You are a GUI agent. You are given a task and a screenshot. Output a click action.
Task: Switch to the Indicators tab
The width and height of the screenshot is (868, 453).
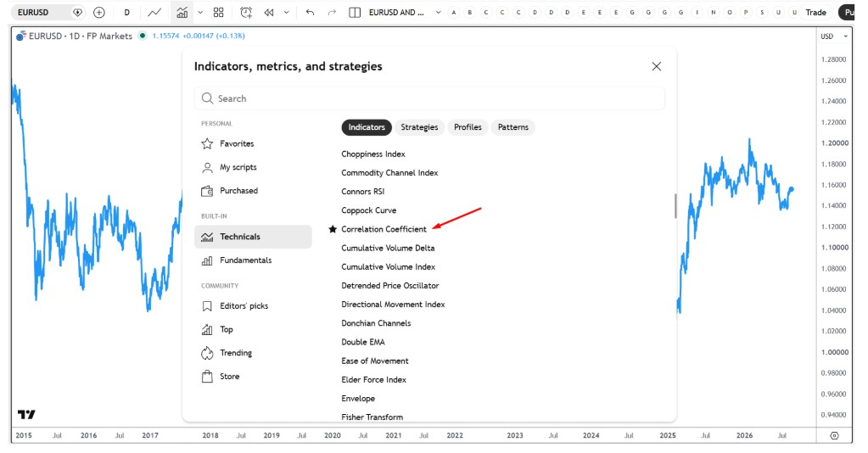(367, 127)
